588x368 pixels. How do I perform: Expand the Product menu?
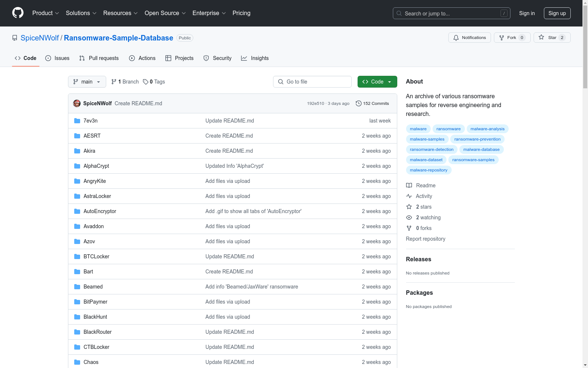[x=46, y=13]
